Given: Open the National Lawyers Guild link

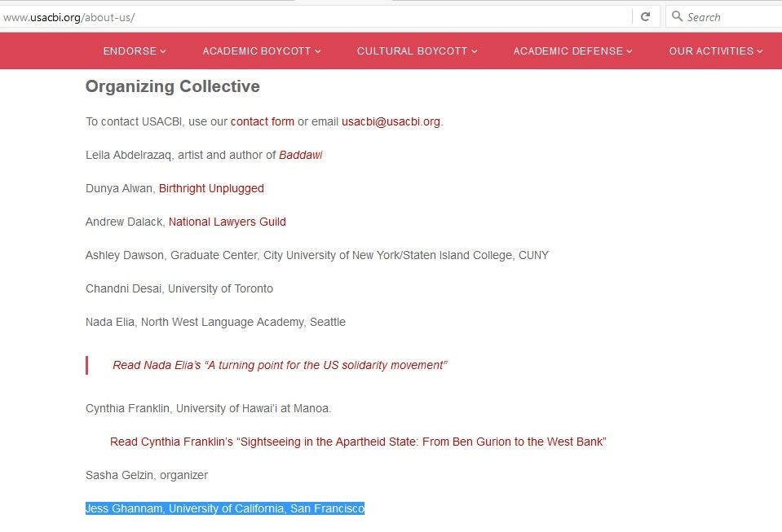Looking at the screenshot, I should point(227,222).
